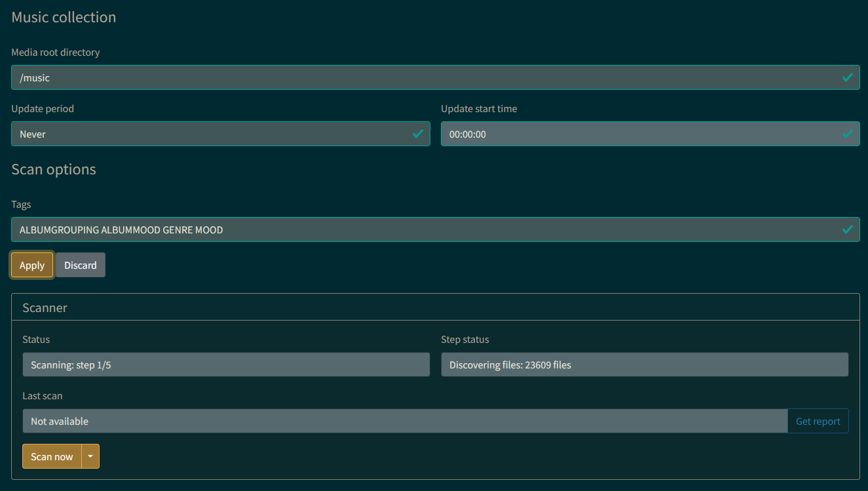Image resolution: width=868 pixels, height=491 pixels.
Task: Select the Discovering files step status box
Action: 644,365
